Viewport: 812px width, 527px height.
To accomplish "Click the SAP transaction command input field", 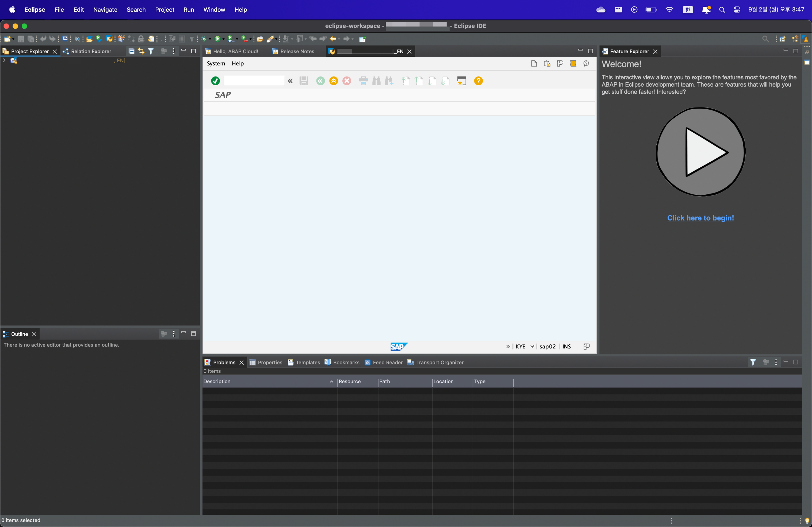I will [x=254, y=81].
